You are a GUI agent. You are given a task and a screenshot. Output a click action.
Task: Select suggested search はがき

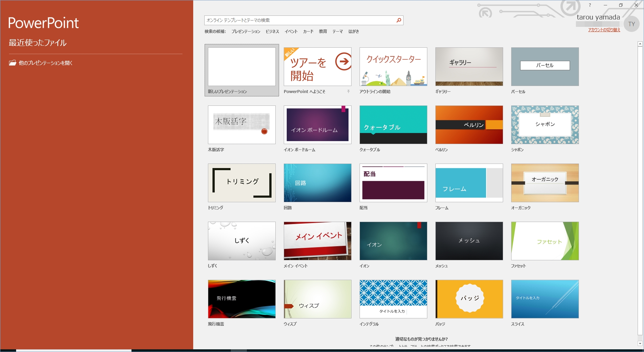coord(354,32)
